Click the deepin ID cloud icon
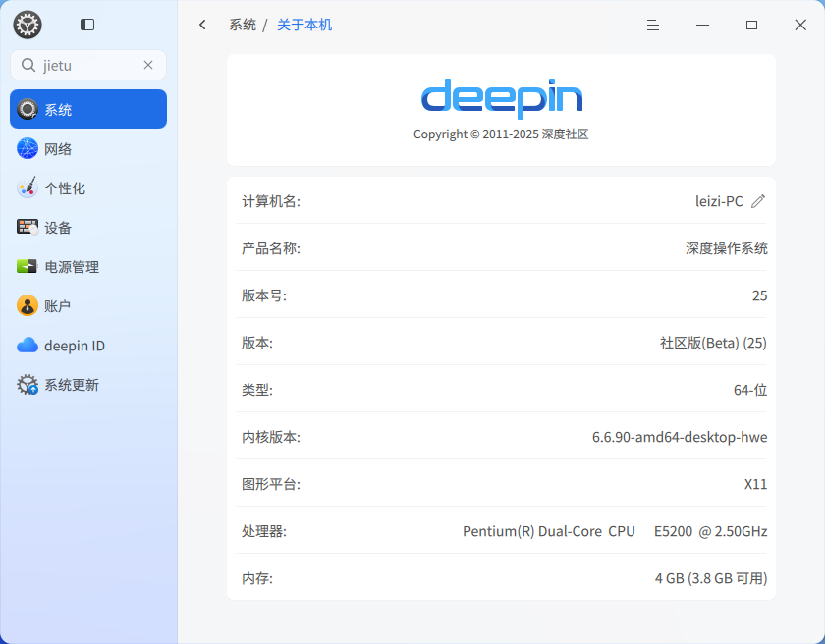This screenshot has height=644, width=825. click(27, 346)
